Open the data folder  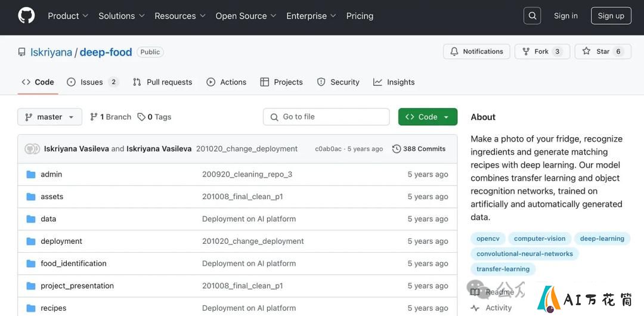[48, 219]
